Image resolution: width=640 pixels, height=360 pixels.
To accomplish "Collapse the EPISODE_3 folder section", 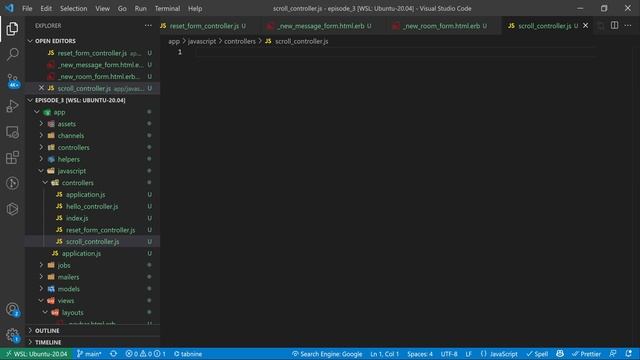I will tap(80, 100).
